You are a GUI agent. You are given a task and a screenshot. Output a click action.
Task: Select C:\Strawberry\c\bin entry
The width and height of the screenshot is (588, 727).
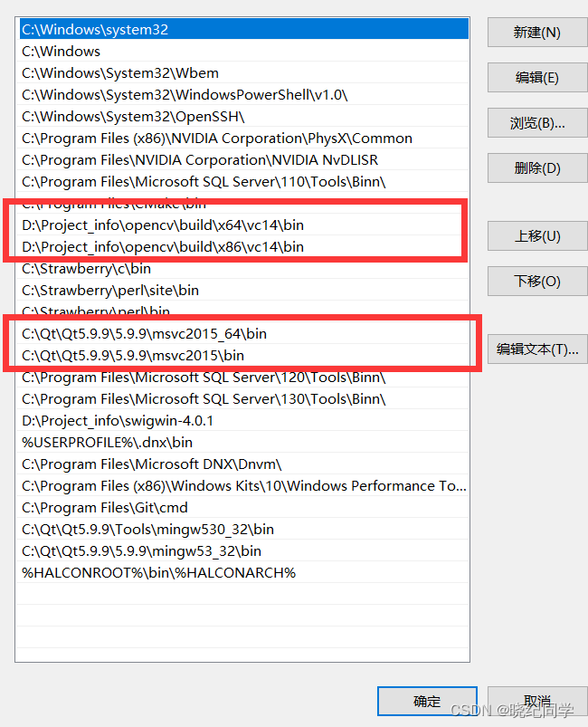[243, 269]
